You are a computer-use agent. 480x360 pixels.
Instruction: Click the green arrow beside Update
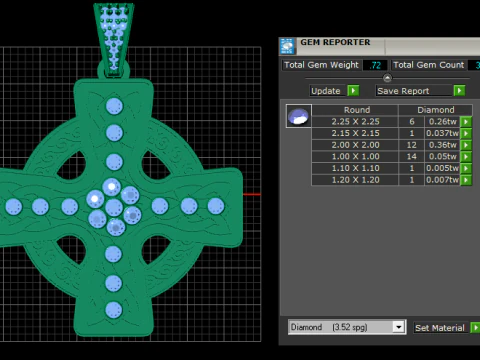click(353, 91)
